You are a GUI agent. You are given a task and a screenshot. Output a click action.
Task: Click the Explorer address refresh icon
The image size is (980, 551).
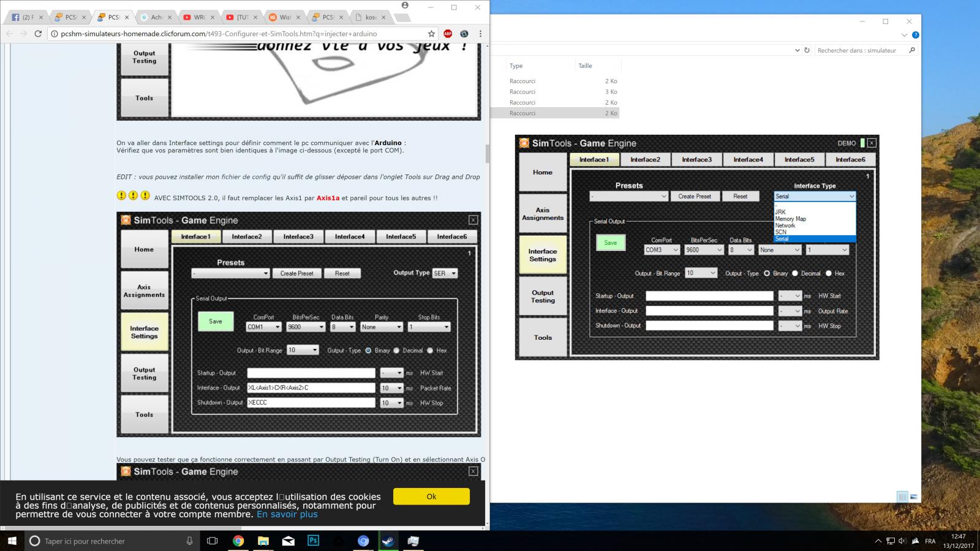(x=807, y=50)
